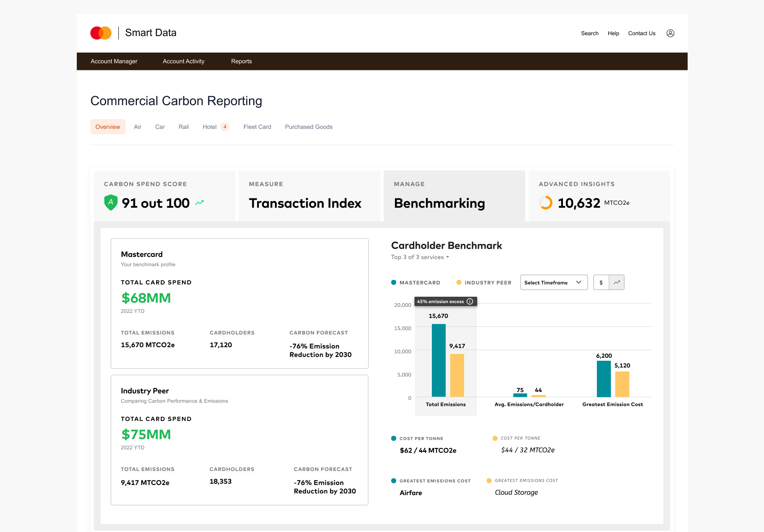Click the 45% emission excess tag

click(446, 301)
